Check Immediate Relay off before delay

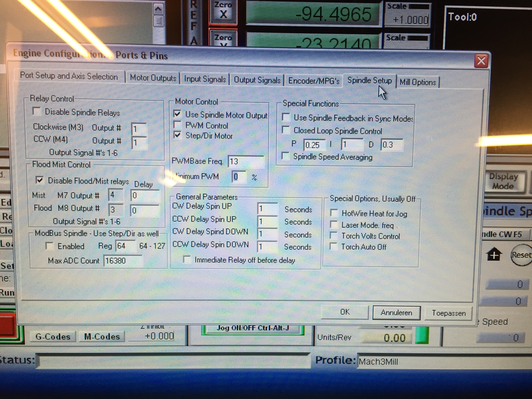point(187,259)
